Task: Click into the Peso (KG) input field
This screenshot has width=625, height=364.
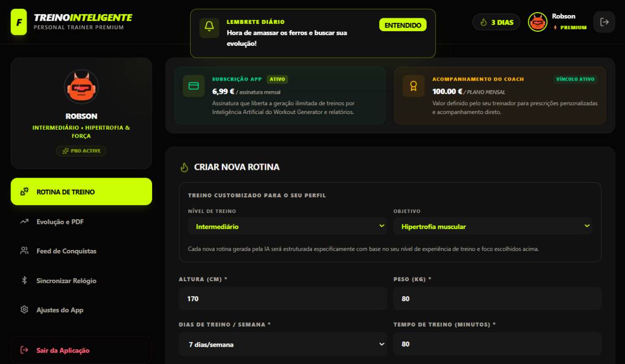Action: tap(497, 298)
